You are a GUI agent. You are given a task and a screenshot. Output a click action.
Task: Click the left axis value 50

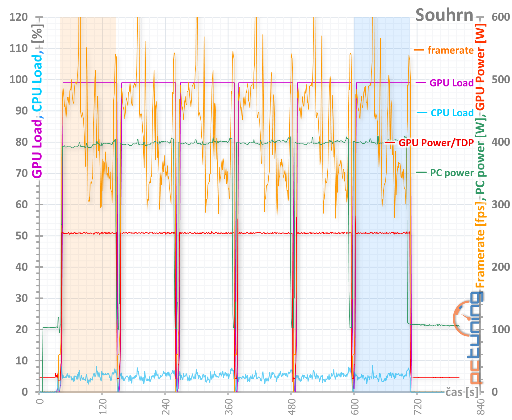(x=22, y=236)
